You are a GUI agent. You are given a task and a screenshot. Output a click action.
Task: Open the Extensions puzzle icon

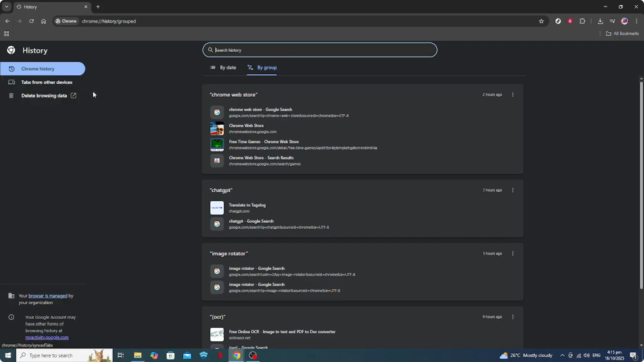(582, 21)
